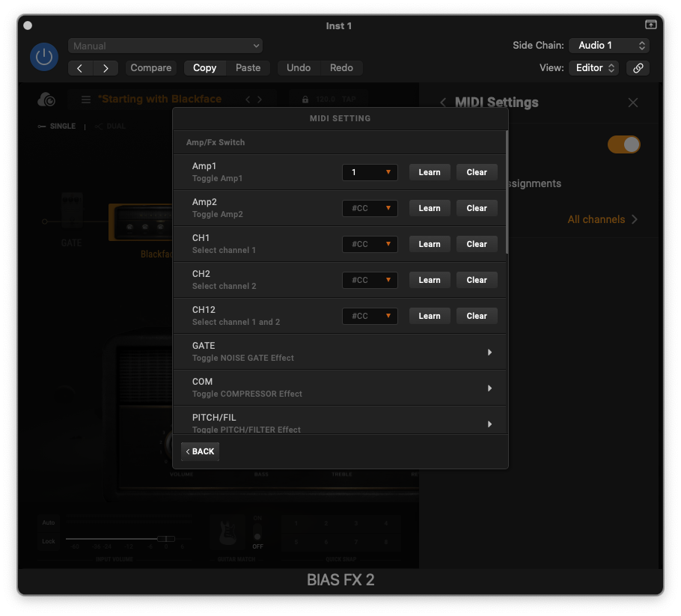Click the tempo lock icon

pos(305,100)
